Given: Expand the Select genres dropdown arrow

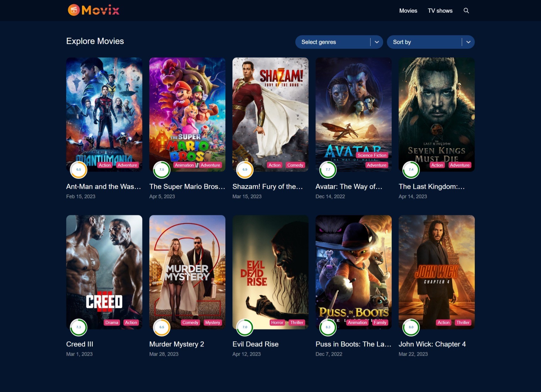Looking at the screenshot, I should (x=377, y=42).
